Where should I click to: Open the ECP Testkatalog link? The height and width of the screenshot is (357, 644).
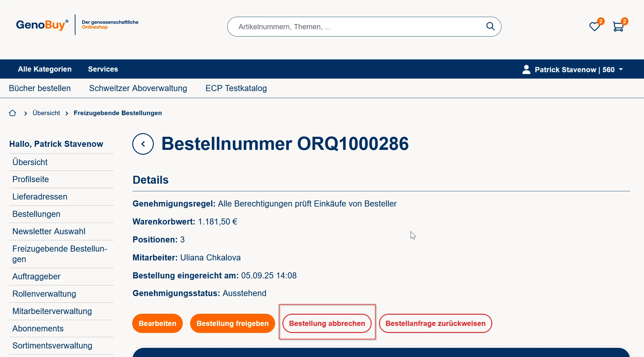tap(236, 88)
